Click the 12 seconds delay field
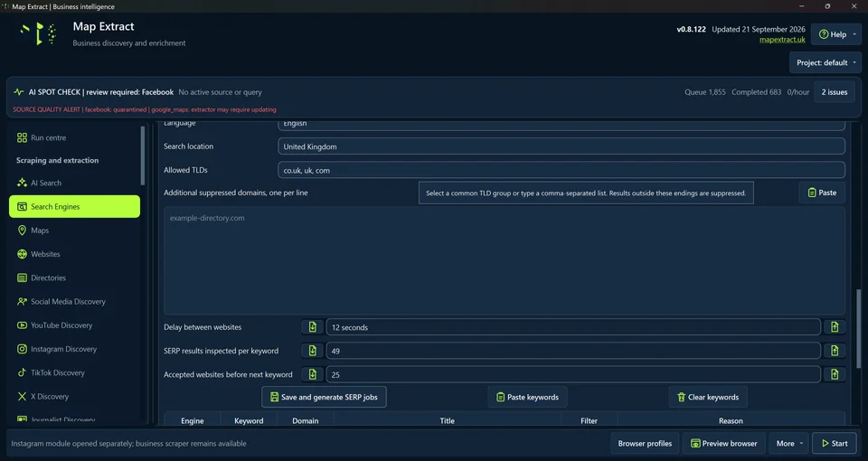 tap(573, 327)
